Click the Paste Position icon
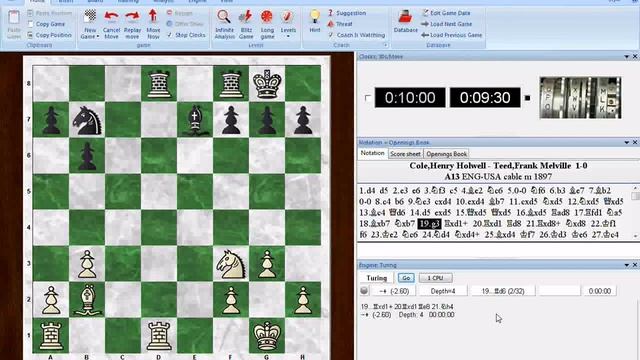The image size is (640, 360). (x=30, y=13)
